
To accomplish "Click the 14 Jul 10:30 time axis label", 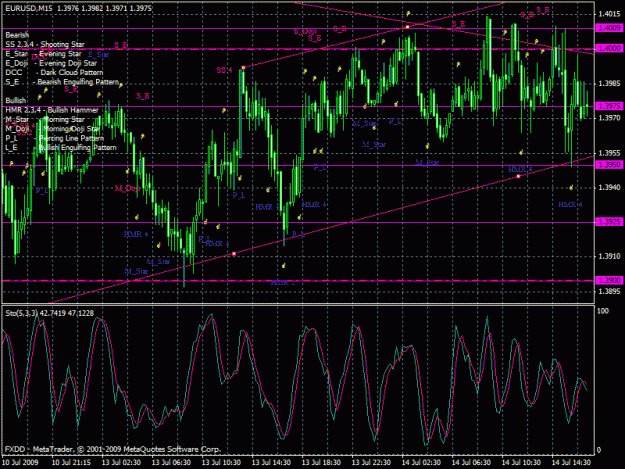I will [521, 462].
